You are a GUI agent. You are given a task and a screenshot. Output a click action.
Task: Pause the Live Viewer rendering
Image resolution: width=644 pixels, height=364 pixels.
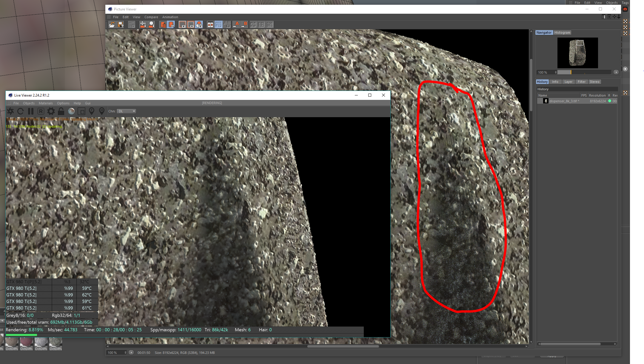[x=31, y=111]
